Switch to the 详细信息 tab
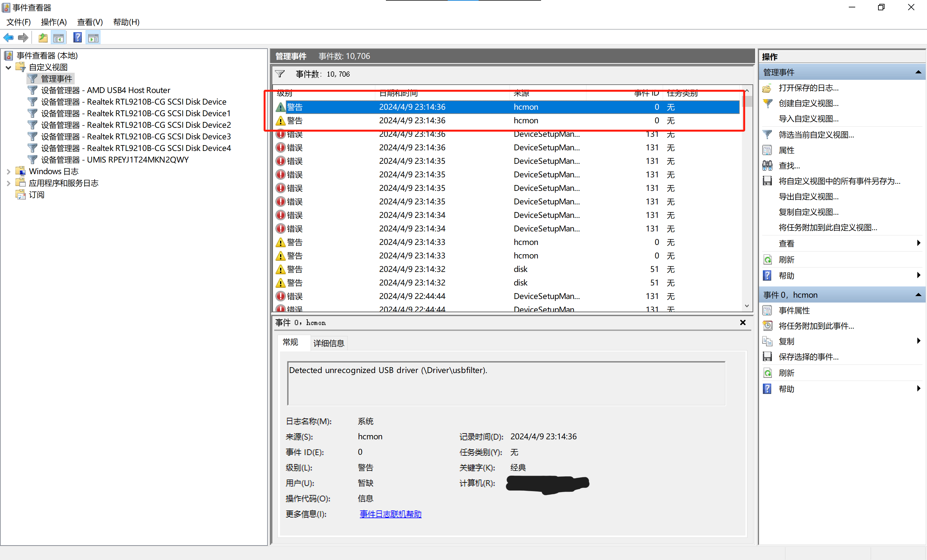 (x=328, y=343)
